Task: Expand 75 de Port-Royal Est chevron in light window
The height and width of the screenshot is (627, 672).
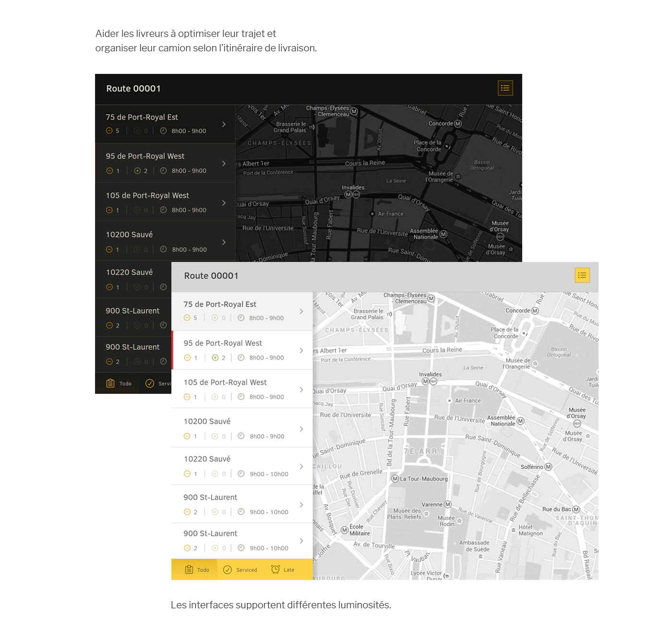Action: 301,311
